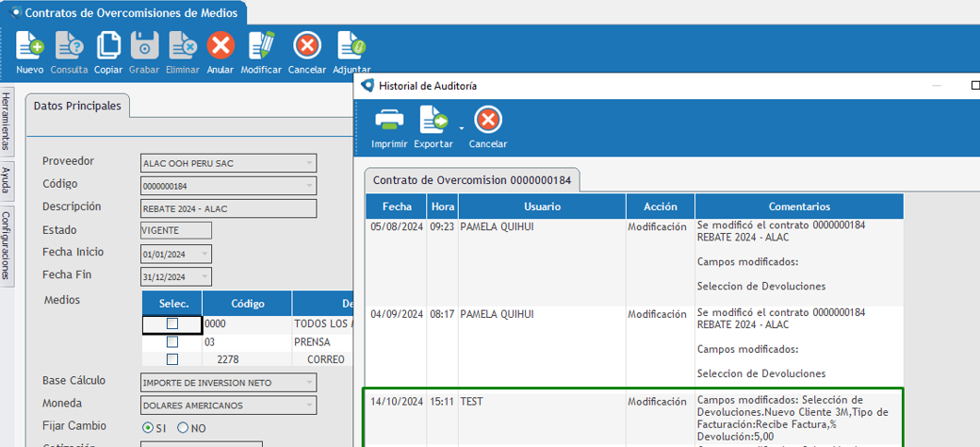This screenshot has height=447, width=980.
Task: Select the audit row dated 05/08/2024
Action: pyautogui.click(x=635, y=262)
